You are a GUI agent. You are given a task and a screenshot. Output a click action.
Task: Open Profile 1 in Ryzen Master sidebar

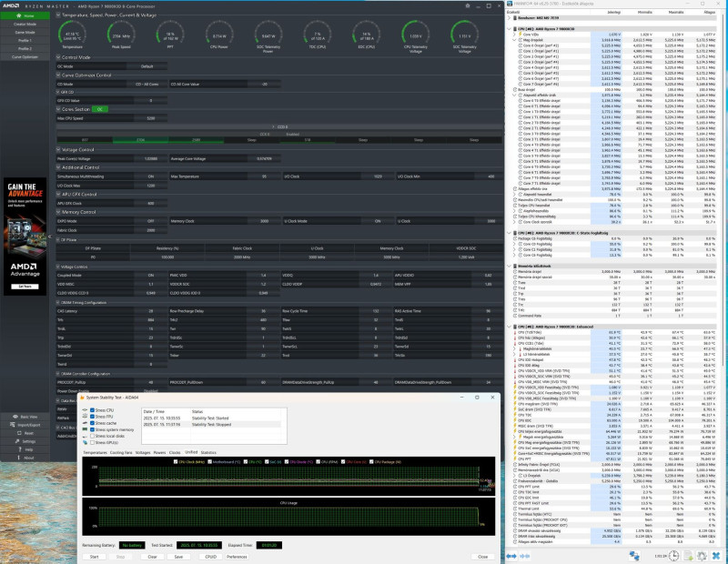point(25,40)
